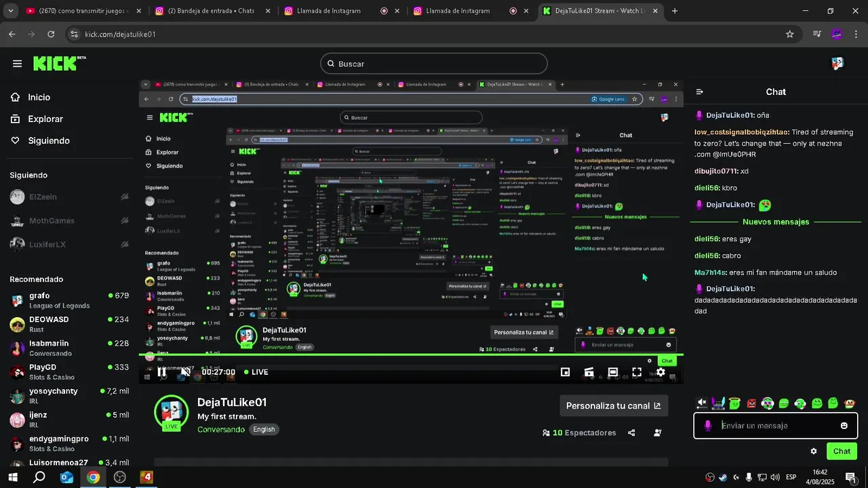Open recommended channel grafo
The image size is (868, 488).
point(68,300)
